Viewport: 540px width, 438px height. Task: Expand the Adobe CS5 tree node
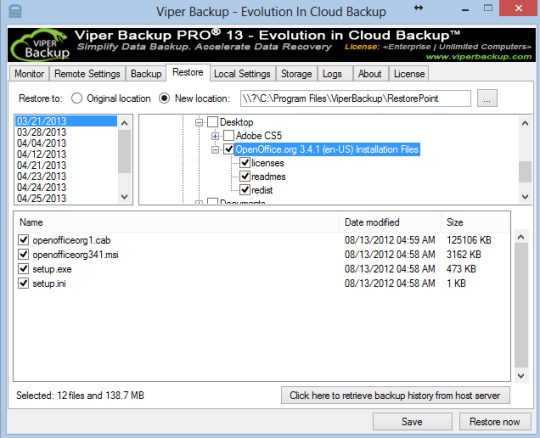[x=215, y=136]
